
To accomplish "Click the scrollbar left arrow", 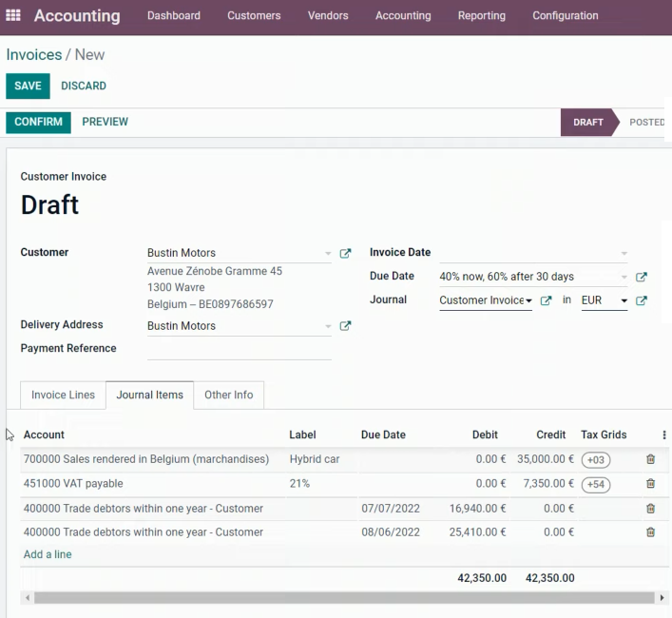I will [28, 597].
